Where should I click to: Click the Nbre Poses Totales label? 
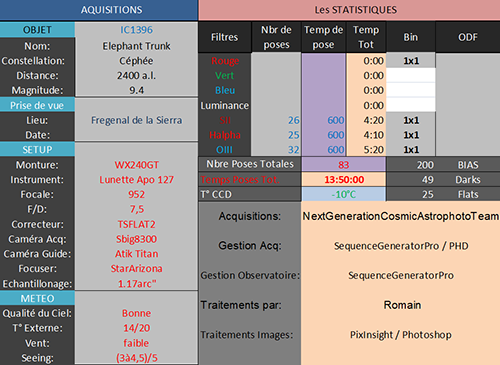(250, 164)
